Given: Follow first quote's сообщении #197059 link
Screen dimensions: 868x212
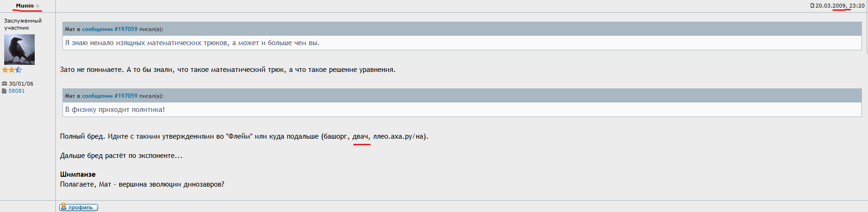Looking at the screenshot, I should [110, 29].
